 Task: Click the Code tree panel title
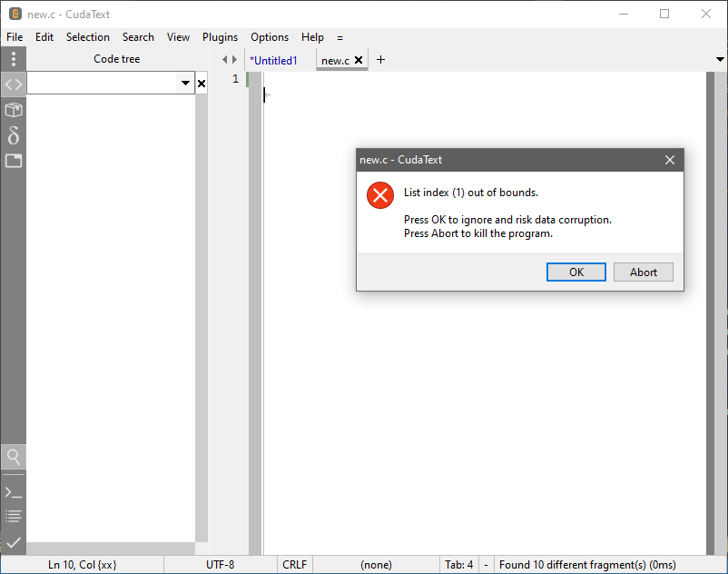116,59
